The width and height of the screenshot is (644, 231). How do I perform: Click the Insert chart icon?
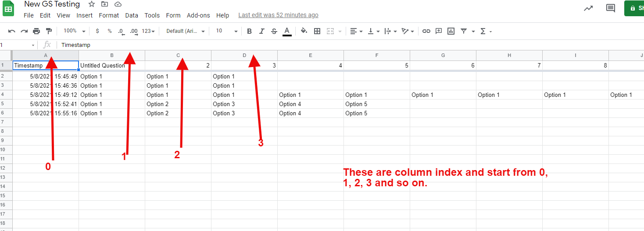point(451,31)
